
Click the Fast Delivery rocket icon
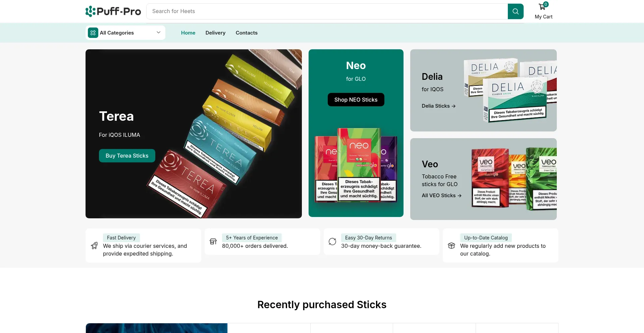click(95, 246)
